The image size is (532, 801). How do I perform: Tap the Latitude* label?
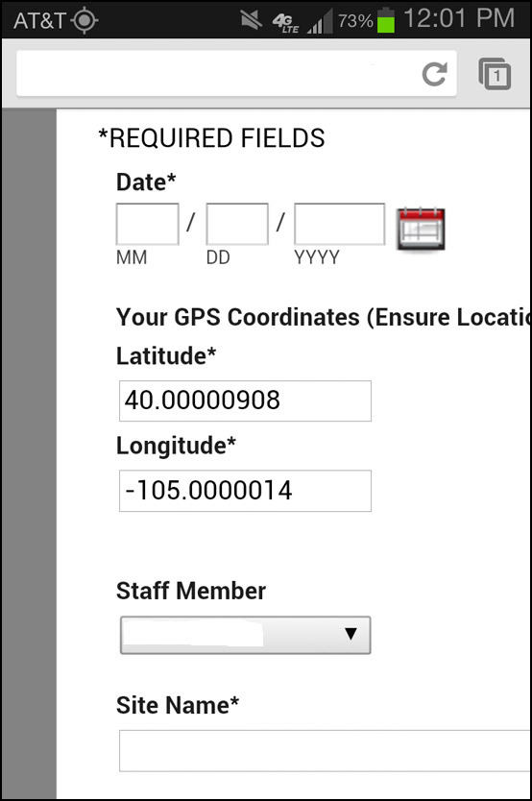[x=166, y=355]
